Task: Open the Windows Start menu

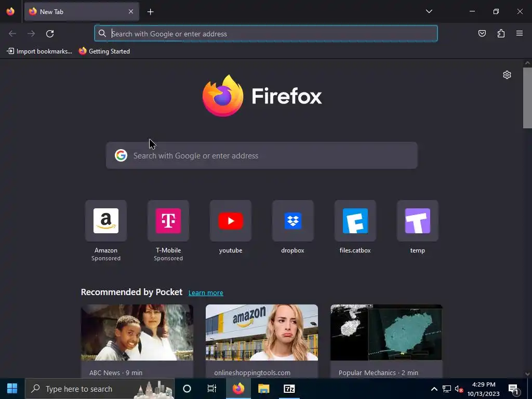Action: point(12,389)
